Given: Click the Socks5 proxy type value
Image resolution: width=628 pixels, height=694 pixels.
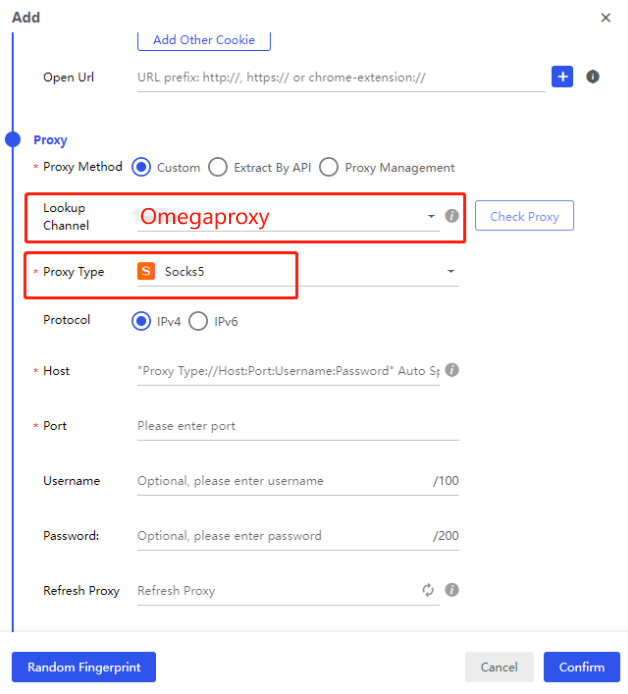Looking at the screenshot, I should (x=185, y=271).
